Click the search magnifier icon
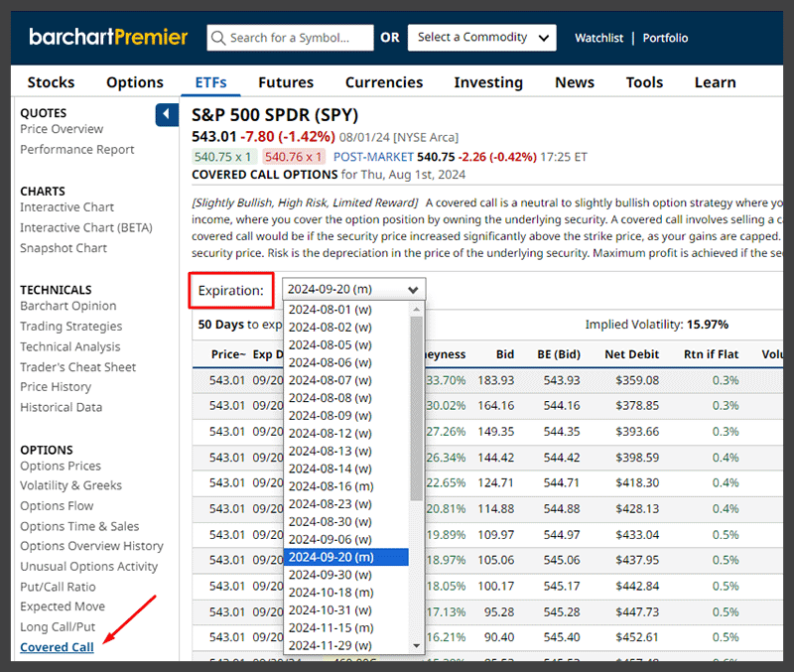794x672 pixels. click(x=219, y=38)
